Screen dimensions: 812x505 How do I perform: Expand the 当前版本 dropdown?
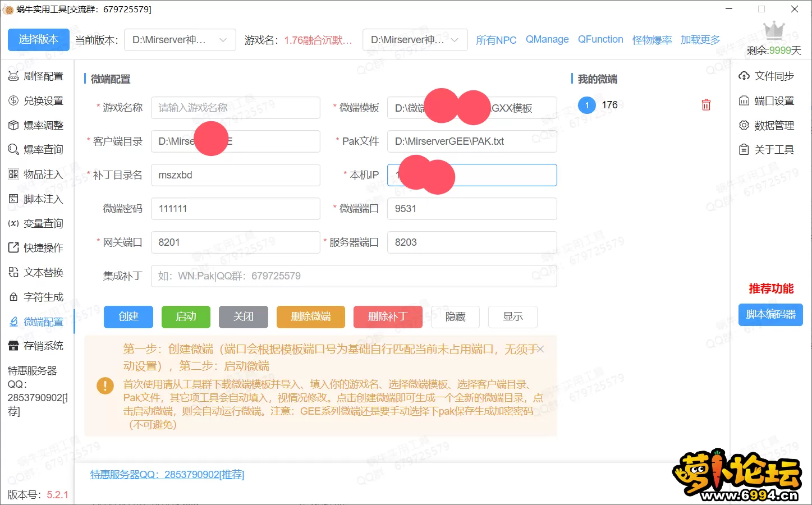[180, 40]
